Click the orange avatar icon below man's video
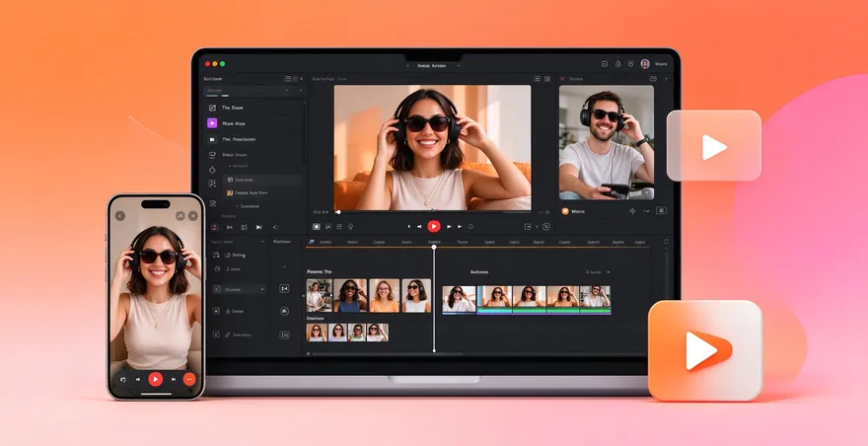868x446 pixels. (x=565, y=211)
